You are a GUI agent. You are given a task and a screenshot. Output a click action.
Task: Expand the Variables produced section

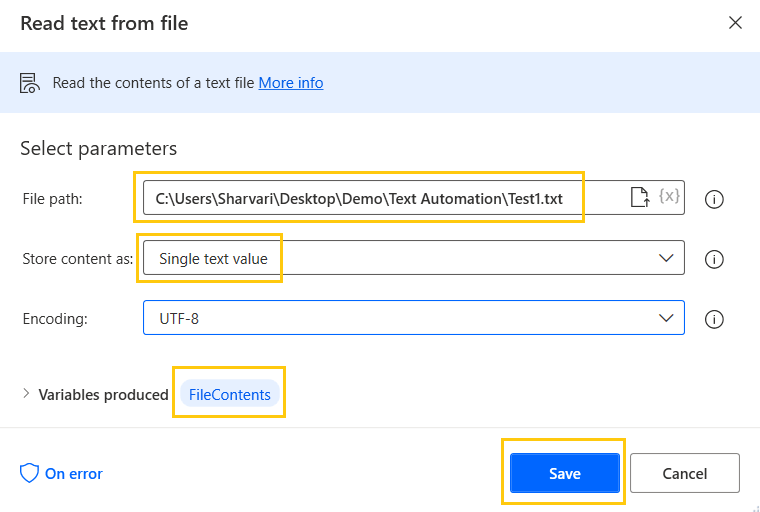[26, 394]
